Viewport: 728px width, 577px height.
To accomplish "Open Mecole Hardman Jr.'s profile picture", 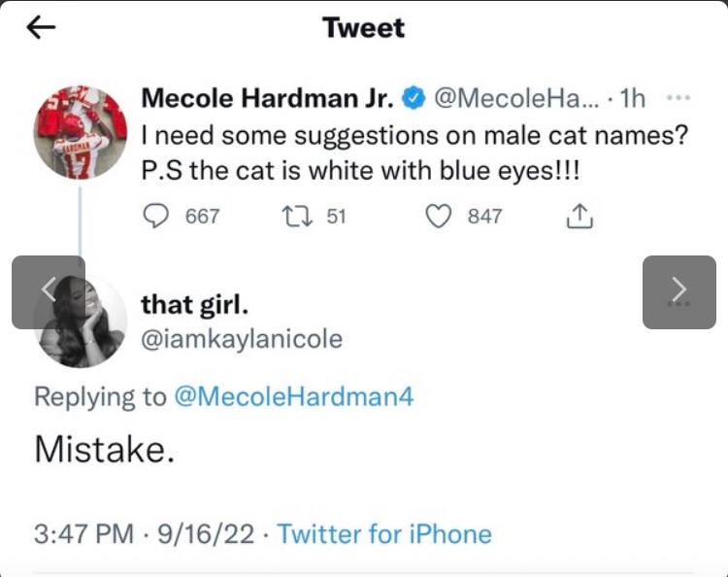I will pyautogui.click(x=80, y=131).
